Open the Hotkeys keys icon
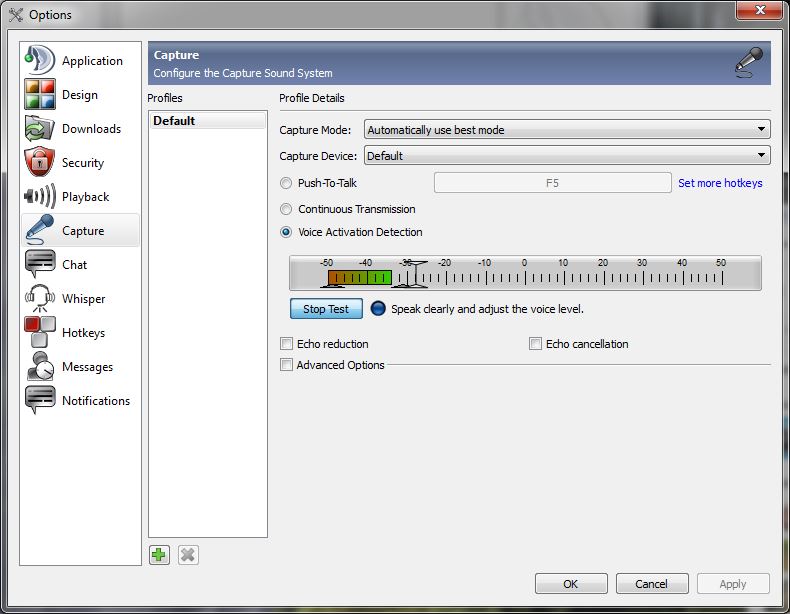The image size is (790, 614). [x=39, y=332]
